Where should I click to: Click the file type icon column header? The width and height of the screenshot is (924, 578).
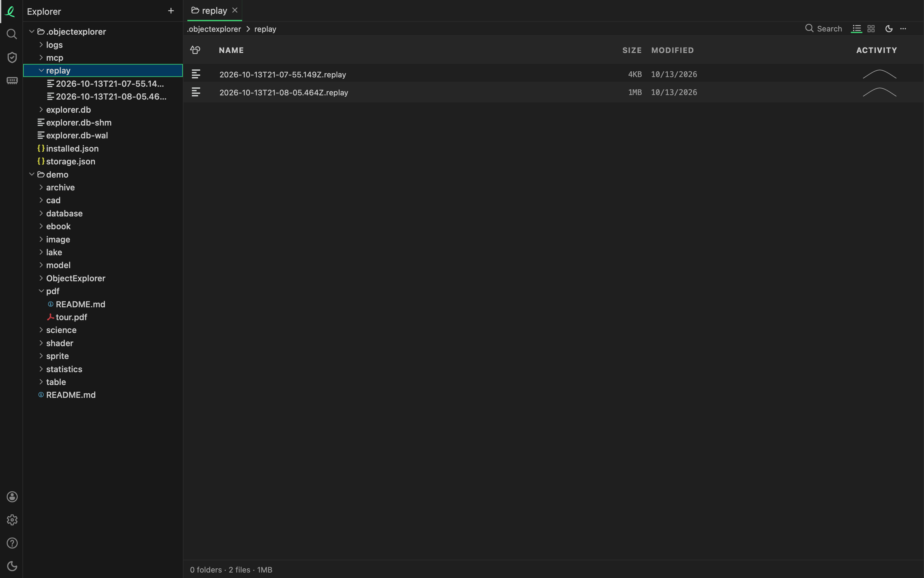(x=195, y=50)
